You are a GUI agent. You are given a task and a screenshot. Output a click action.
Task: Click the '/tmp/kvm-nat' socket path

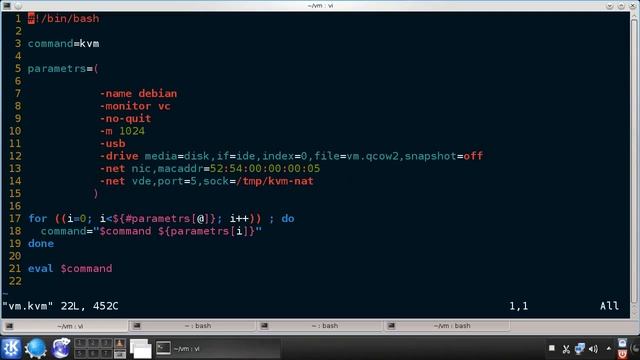pos(275,181)
